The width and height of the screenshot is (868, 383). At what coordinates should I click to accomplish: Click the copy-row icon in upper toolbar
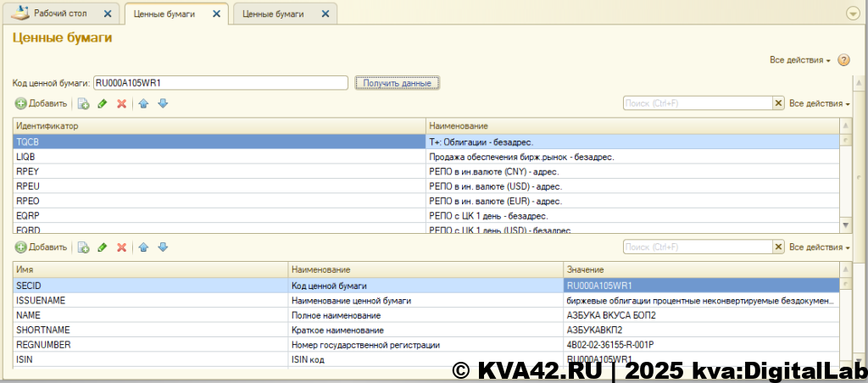point(83,103)
